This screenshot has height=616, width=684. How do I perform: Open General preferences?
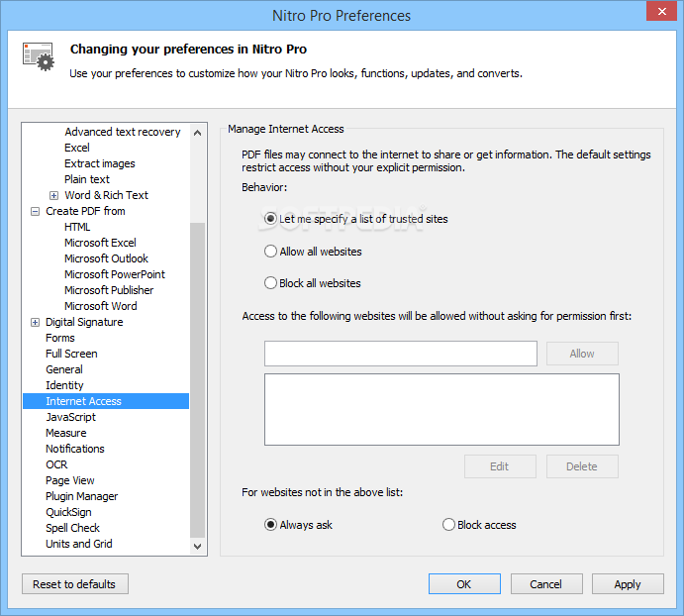(64, 369)
